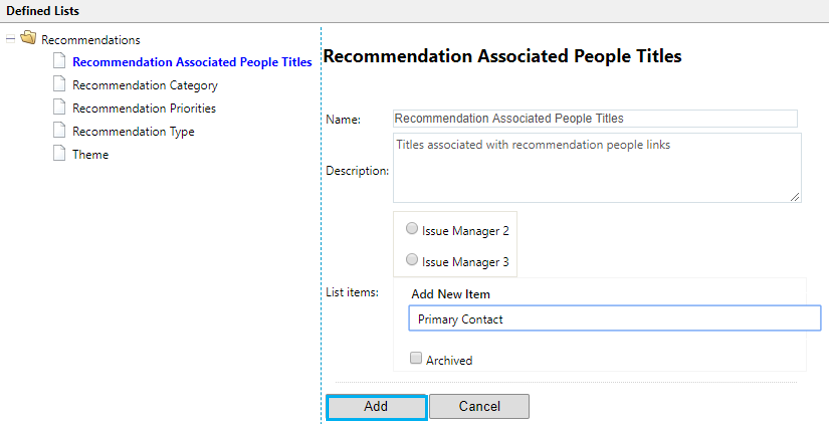The width and height of the screenshot is (829, 424).
Task: Click the Recommendations folder icon
Action: [x=28, y=39]
